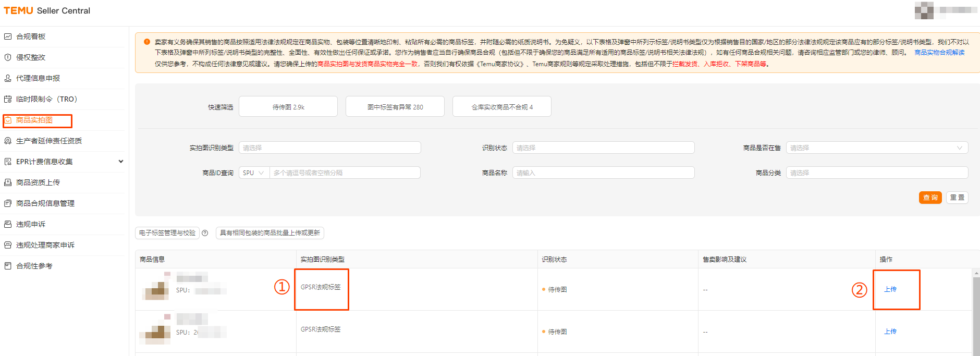980x356 pixels.
Task: Click the orange 查询 button
Action: [x=930, y=198]
